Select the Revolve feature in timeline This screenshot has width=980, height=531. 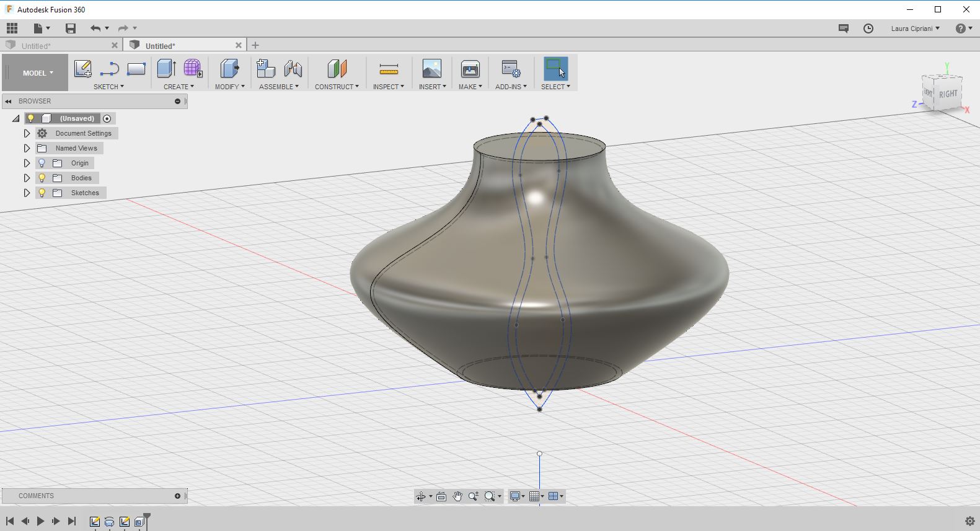tap(109, 522)
